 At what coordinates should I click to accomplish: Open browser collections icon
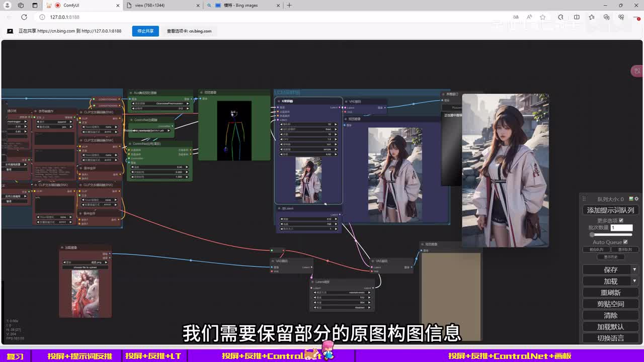(606, 17)
